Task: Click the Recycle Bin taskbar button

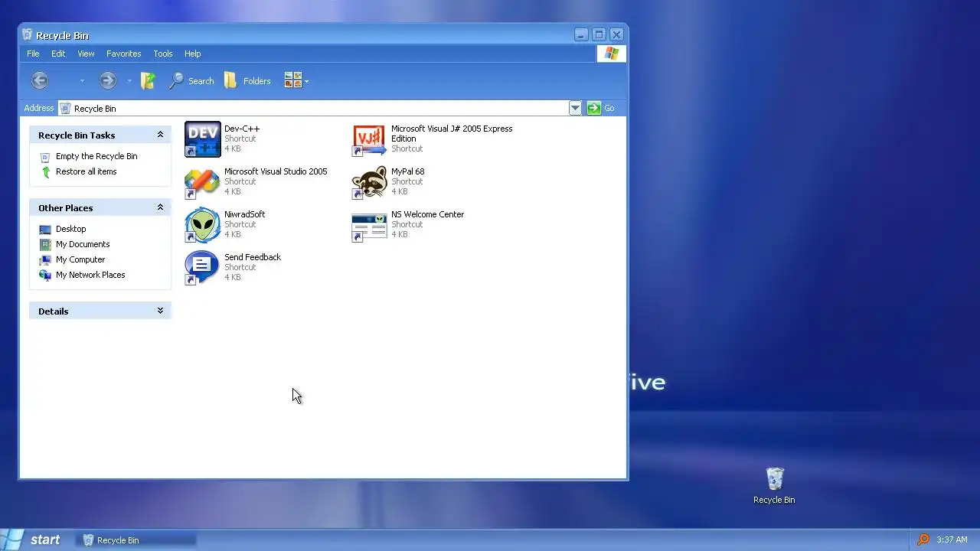Action: [x=136, y=540]
